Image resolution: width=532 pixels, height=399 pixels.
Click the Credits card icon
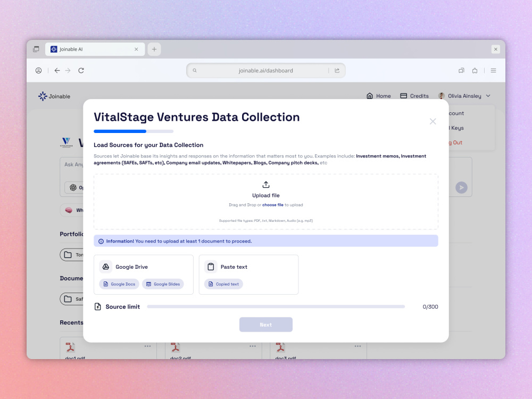click(x=403, y=96)
